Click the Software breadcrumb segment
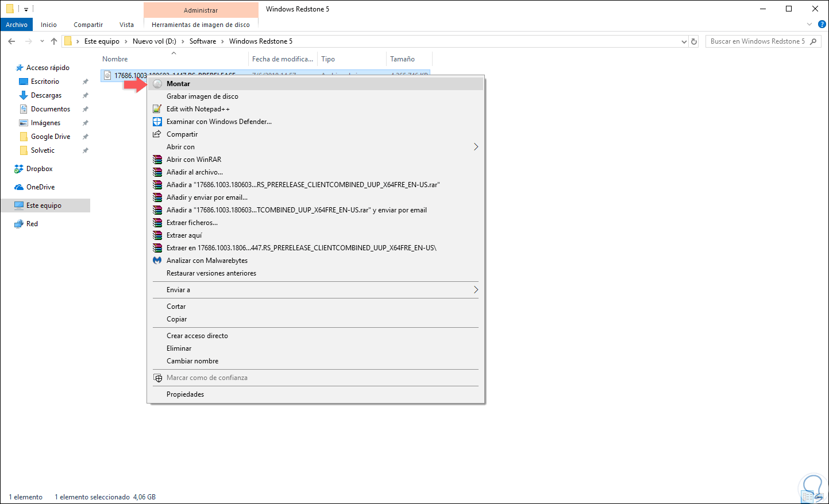Image resolution: width=829 pixels, height=504 pixels. tap(203, 41)
